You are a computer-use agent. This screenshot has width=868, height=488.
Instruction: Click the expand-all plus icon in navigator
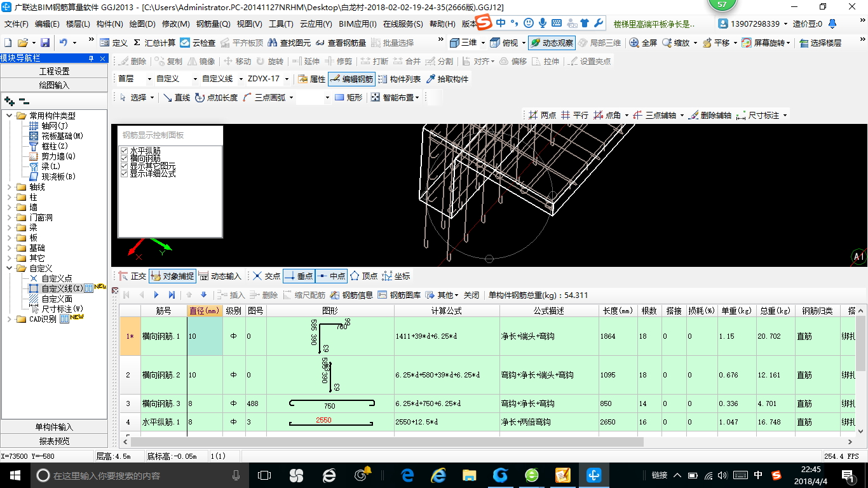[x=9, y=101]
